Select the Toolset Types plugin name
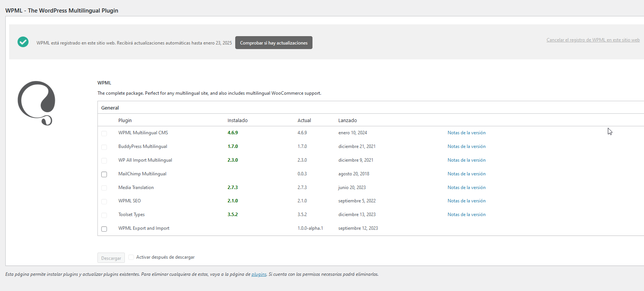 pyautogui.click(x=131, y=215)
